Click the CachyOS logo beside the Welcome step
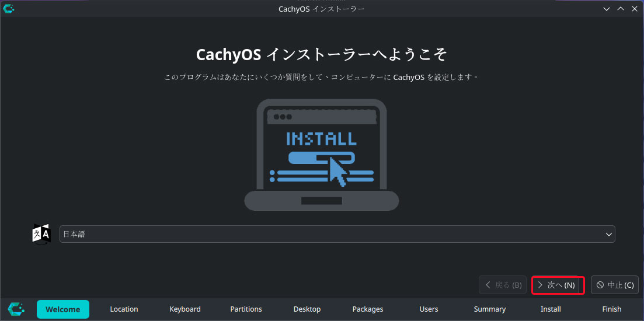Screen dimensions: 644x321 (16, 309)
